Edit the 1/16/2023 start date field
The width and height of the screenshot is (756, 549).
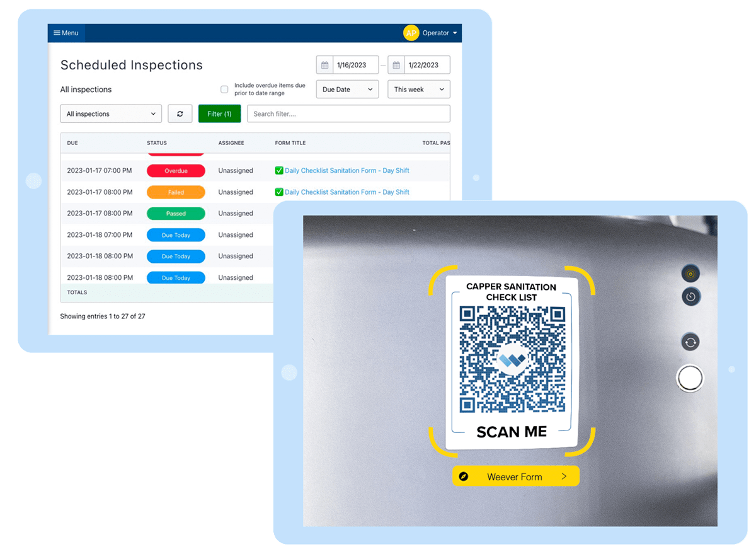coord(355,65)
